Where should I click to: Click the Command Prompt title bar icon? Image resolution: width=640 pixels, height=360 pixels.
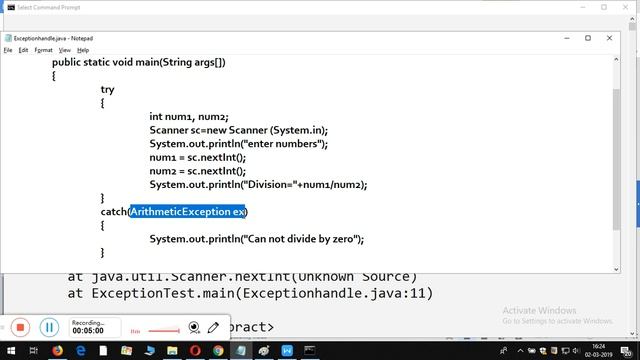point(11,7)
